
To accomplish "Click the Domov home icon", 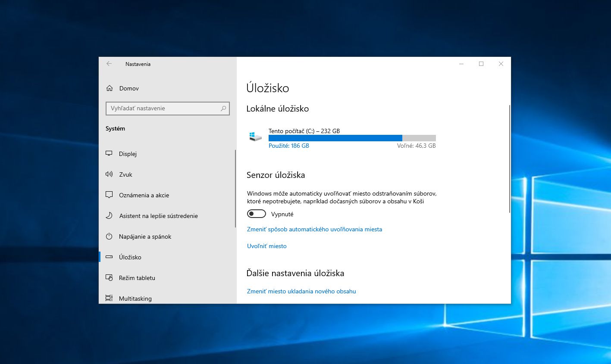I will click(109, 88).
